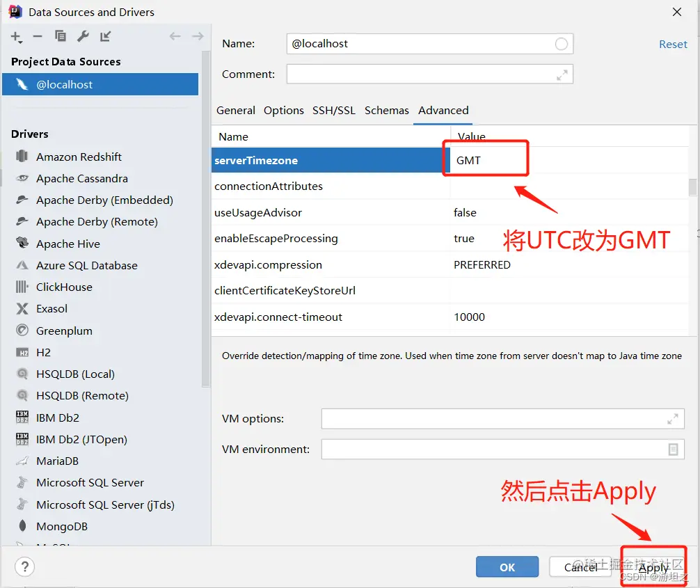Select Apache Cassandra driver

point(82,179)
